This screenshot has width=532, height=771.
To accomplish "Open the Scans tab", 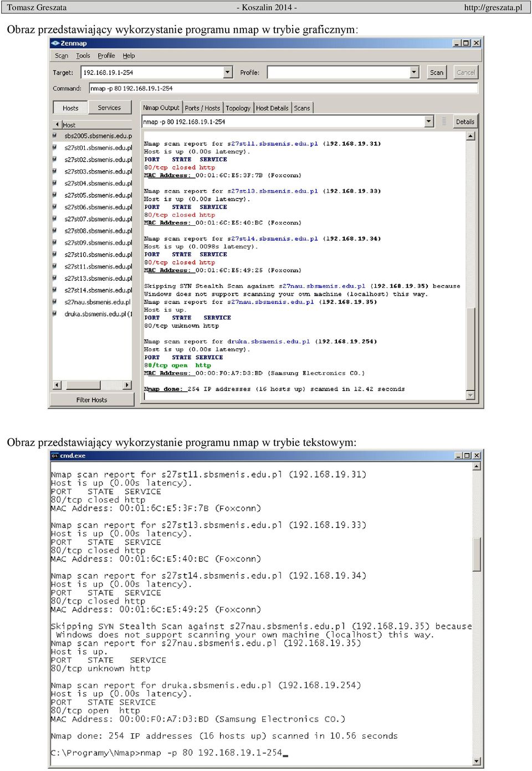I will coord(302,108).
